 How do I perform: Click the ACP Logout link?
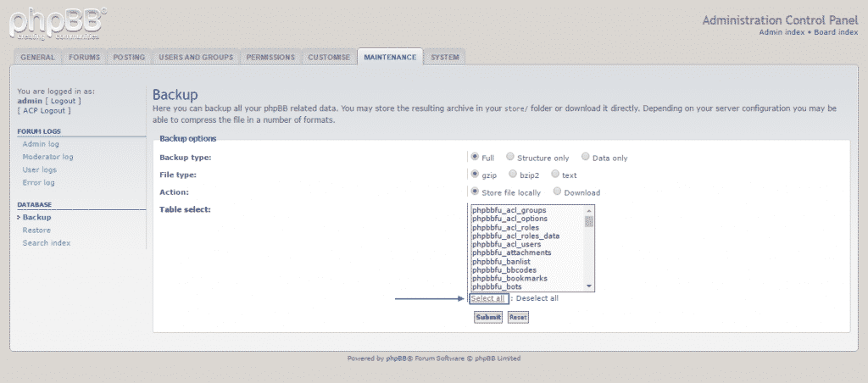pos(47,110)
